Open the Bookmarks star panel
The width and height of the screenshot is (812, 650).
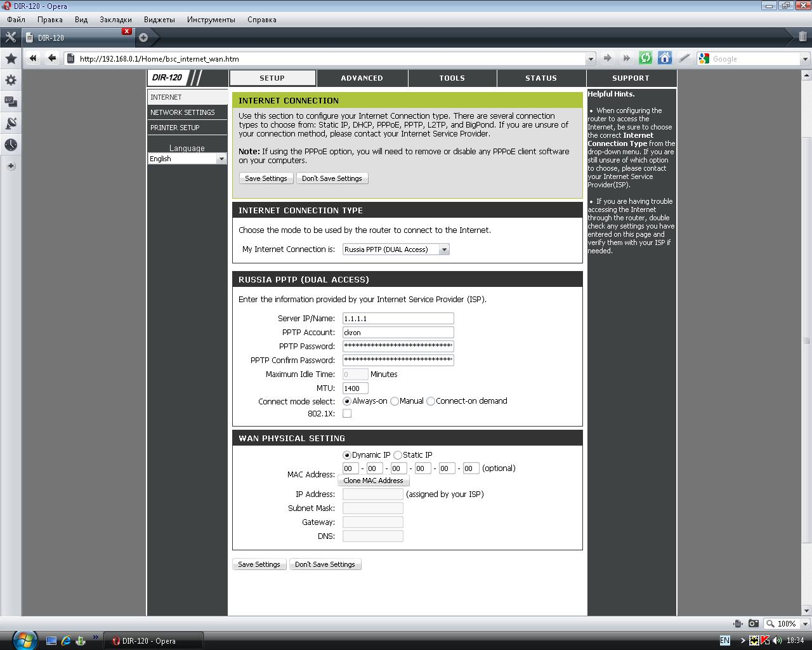[11, 59]
